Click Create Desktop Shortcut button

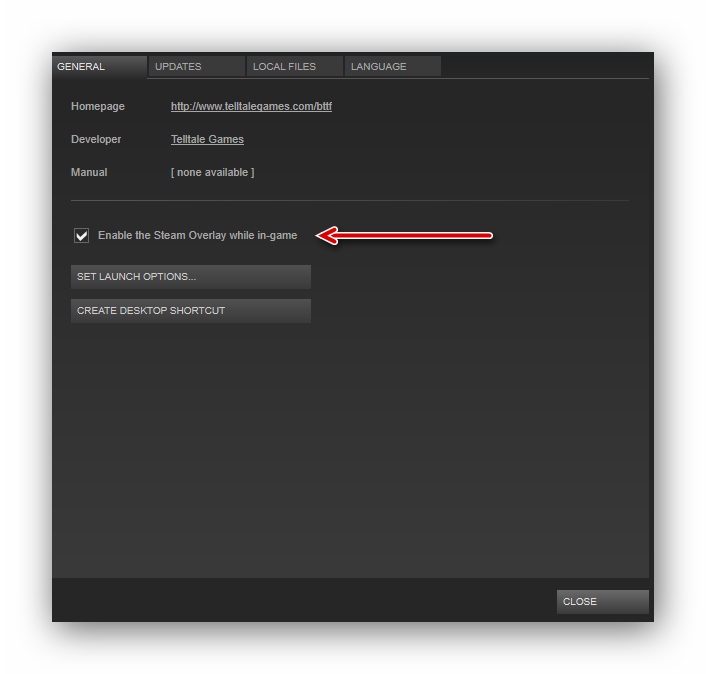(191, 311)
